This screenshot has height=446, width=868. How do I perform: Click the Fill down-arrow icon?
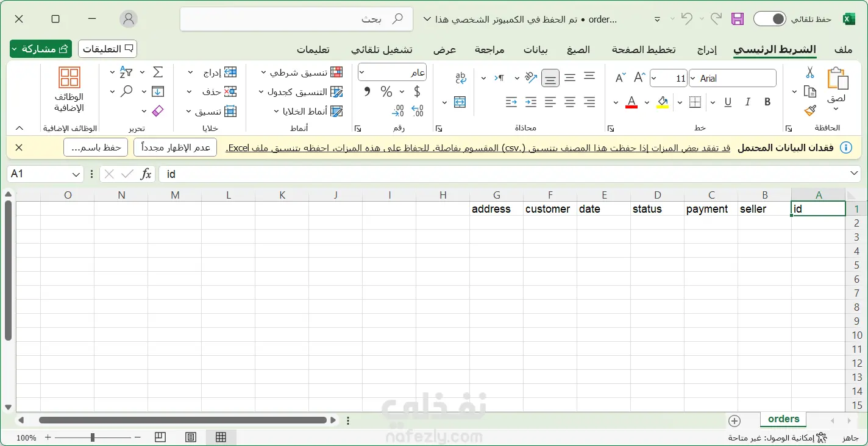pos(158,91)
